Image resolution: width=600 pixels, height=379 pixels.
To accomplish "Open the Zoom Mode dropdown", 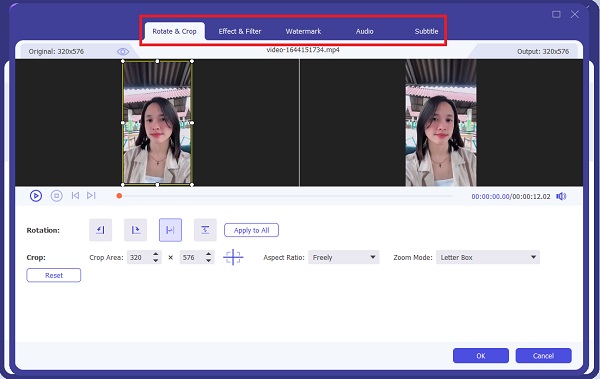I will click(488, 257).
